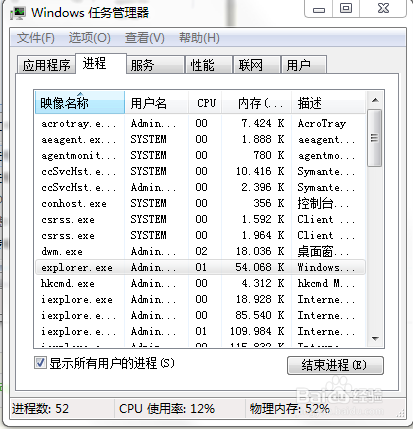The height and width of the screenshot is (429, 413).
Task: Minimize the Task Manager window
Action: coord(319,9)
